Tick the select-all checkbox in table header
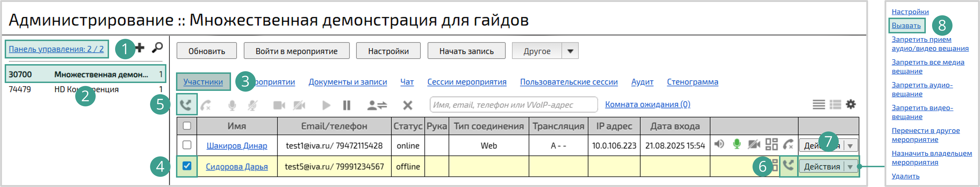980x187 pixels. [x=187, y=125]
